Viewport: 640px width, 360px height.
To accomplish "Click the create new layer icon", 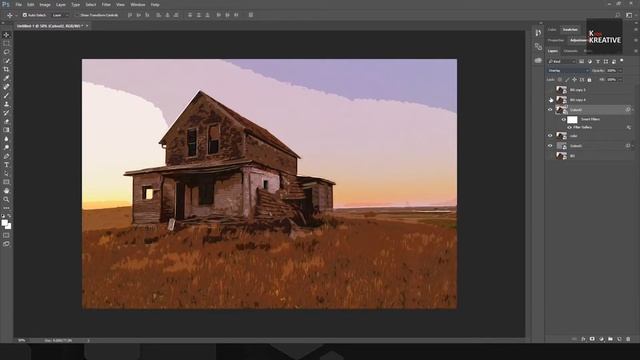I will tap(619, 339).
